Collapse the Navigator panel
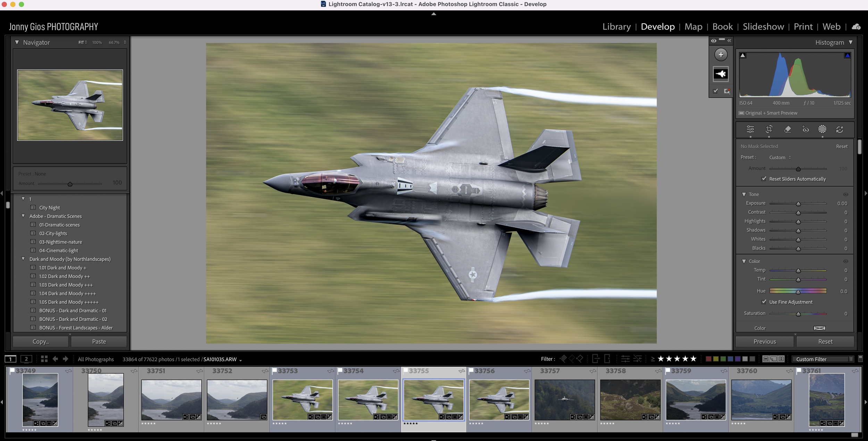868x441 pixels. (17, 42)
